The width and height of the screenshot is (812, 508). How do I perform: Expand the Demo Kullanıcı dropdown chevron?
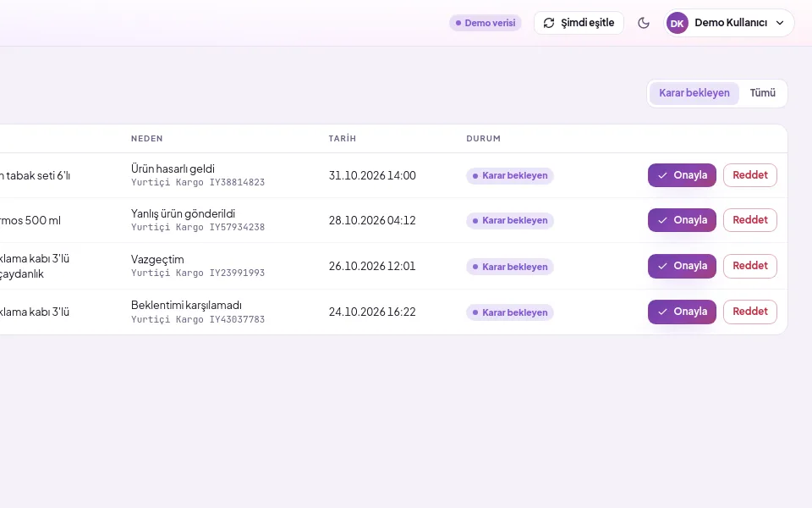coord(780,23)
